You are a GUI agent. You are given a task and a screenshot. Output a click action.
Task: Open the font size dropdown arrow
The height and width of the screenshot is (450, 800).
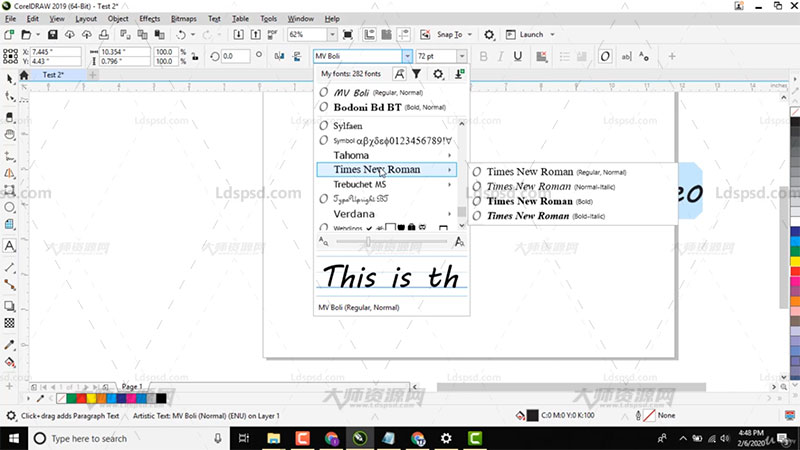(461, 56)
